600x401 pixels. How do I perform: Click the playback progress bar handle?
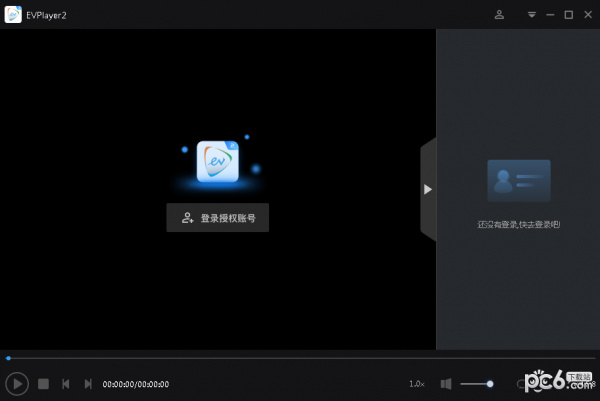[x=8, y=358]
